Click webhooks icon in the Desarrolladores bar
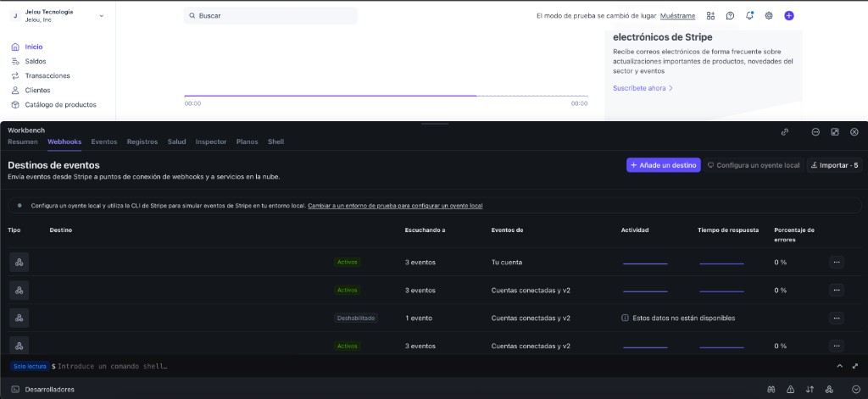Viewport: 868px width, 399px height. point(829,390)
